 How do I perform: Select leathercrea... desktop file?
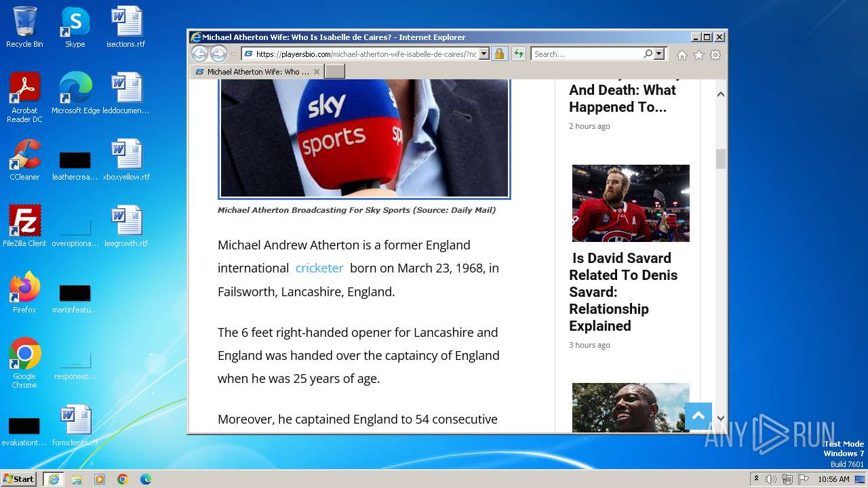75,165
